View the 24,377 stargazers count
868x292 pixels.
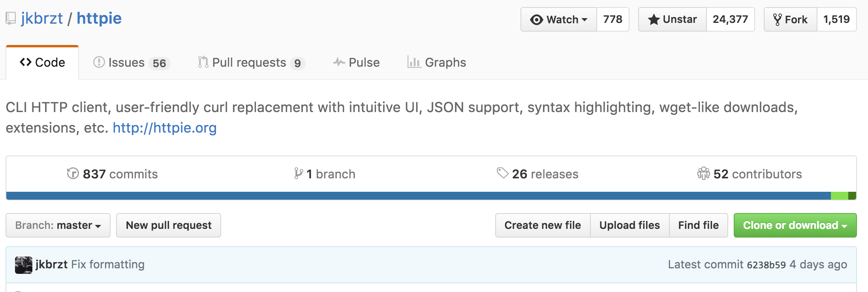point(730,19)
